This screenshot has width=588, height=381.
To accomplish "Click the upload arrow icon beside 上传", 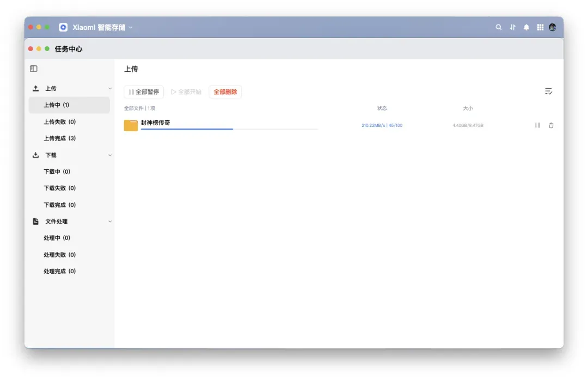I will [35, 88].
